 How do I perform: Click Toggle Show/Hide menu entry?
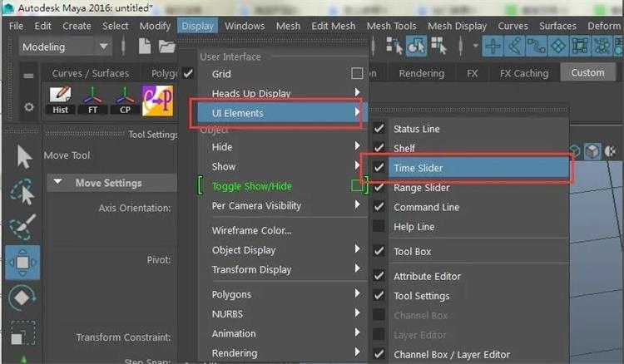coord(251,186)
